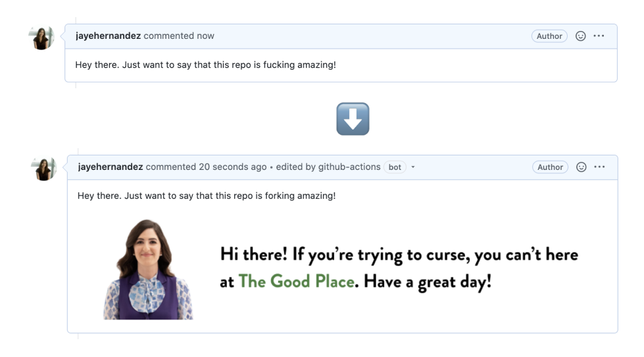Click the 'now' timestamp link

pos(205,36)
